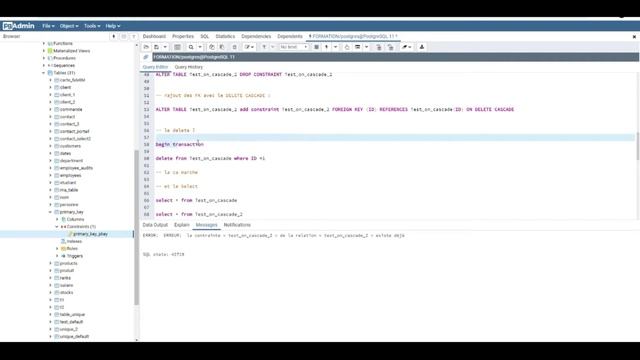
Task: Click the Columns node icon under primary_key
Action: (63, 220)
